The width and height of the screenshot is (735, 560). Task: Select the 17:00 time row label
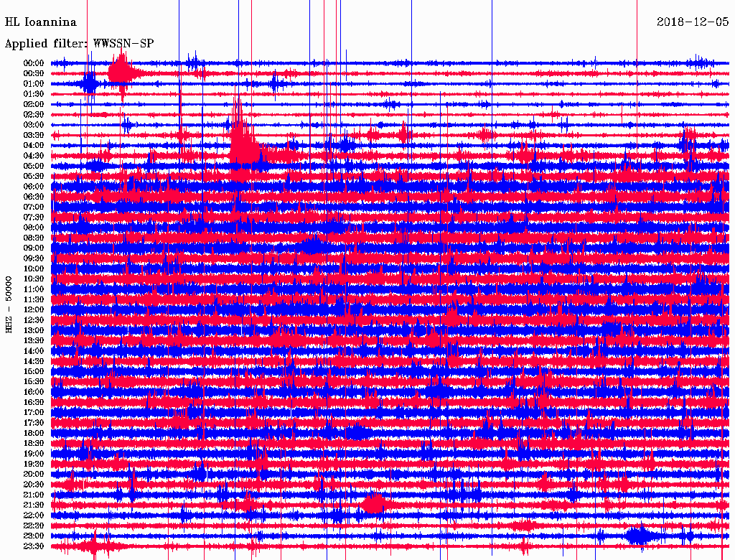coord(34,413)
